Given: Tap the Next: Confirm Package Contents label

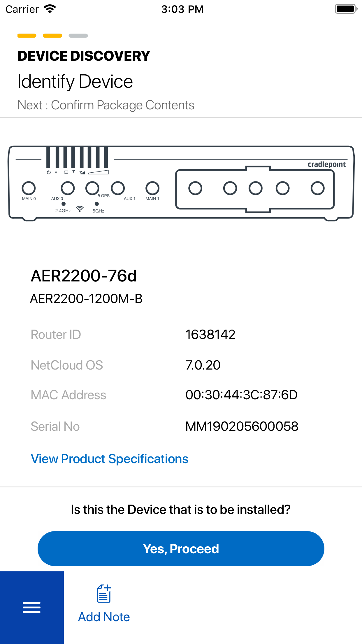Looking at the screenshot, I should pos(106,105).
